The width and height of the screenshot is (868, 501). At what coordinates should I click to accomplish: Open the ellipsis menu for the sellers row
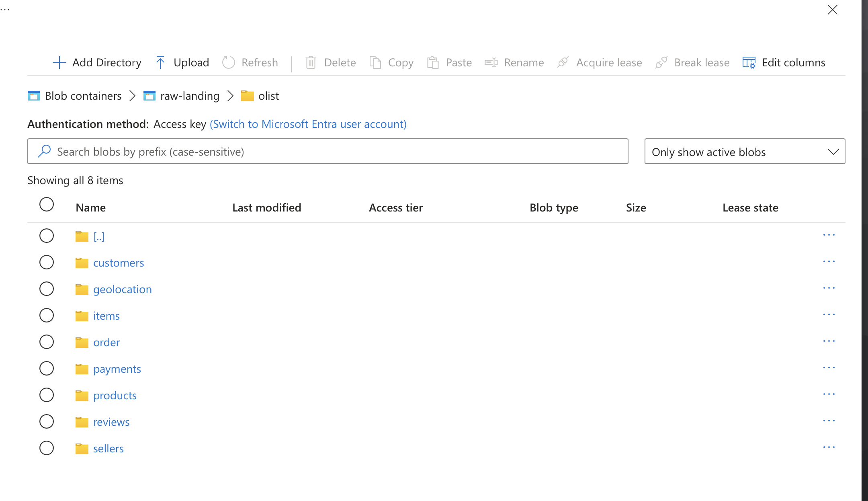pos(829,448)
